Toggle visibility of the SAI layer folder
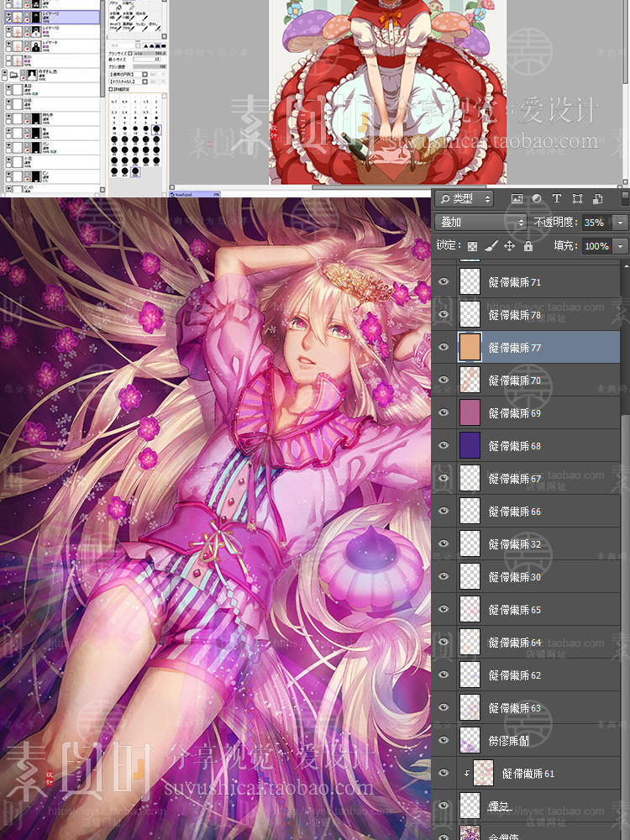Screen dimensions: 630x840 [x=5, y=72]
